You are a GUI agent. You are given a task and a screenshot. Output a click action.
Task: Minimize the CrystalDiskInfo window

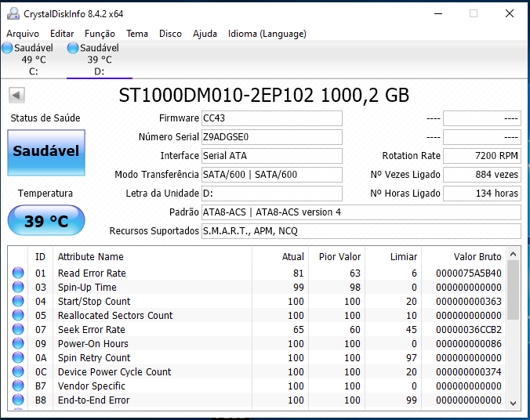[438, 14]
